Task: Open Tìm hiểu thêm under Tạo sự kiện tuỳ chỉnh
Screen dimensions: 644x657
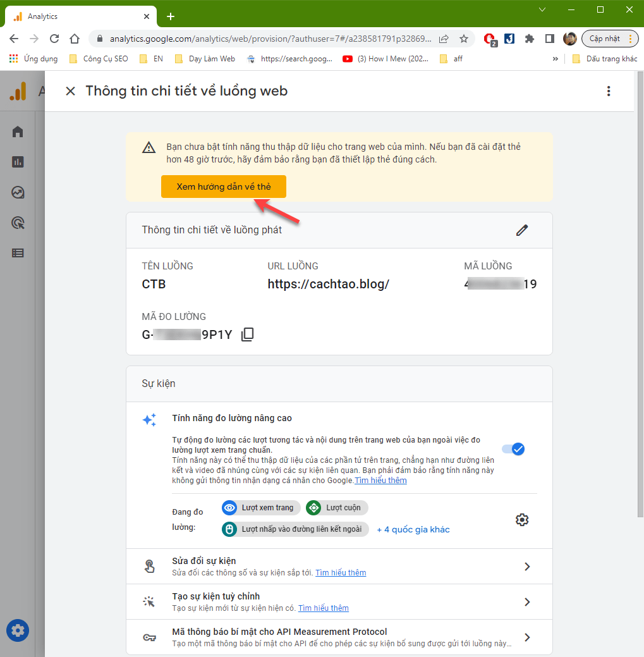Action: (323, 608)
